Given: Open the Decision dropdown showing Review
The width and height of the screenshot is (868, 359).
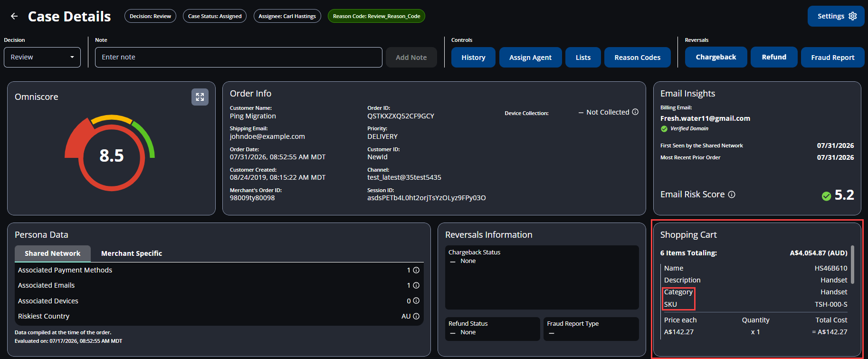Looking at the screenshot, I should [42, 57].
